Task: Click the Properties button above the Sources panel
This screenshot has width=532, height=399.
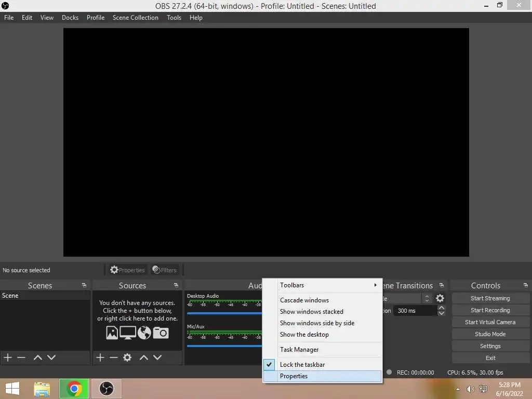Action: click(127, 270)
